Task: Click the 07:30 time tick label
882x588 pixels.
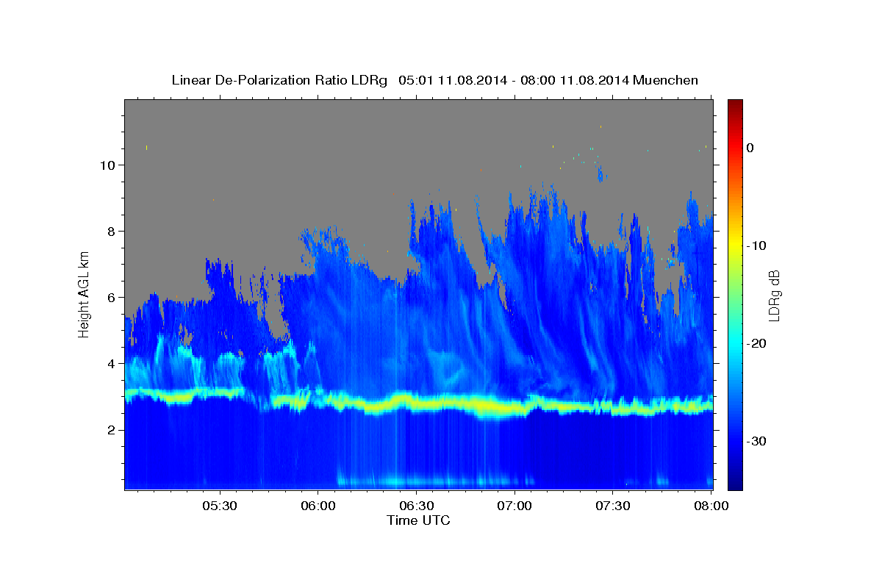Action: [612, 506]
